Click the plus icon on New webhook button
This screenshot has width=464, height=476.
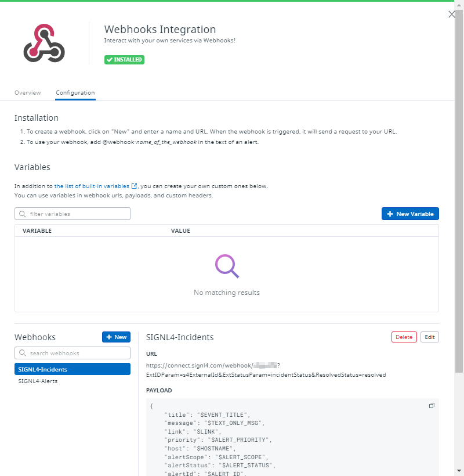click(x=109, y=337)
